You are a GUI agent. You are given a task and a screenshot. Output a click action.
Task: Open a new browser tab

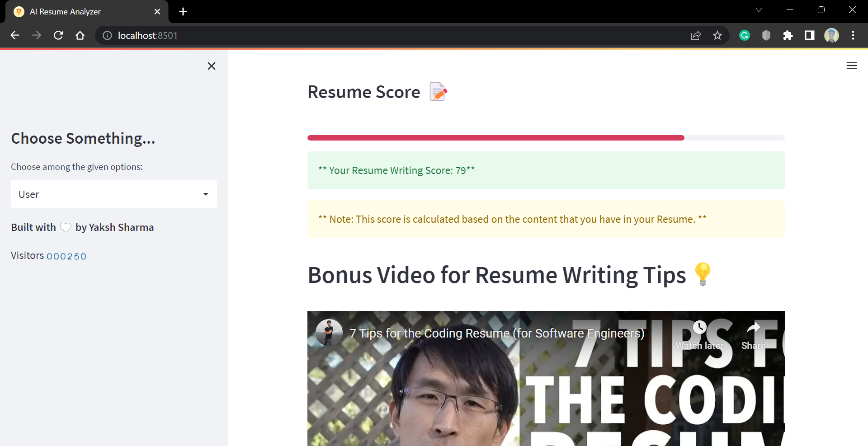pyautogui.click(x=183, y=11)
